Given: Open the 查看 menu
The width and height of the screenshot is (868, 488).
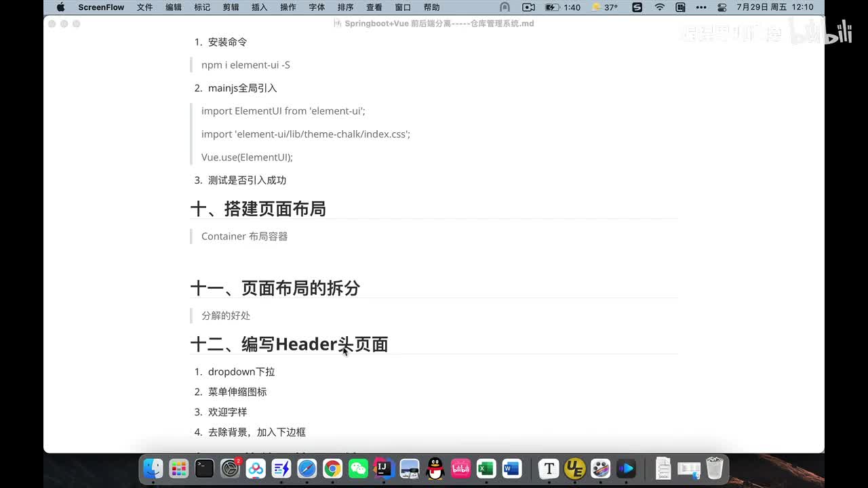Looking at the screenshot, I should 374,7.
